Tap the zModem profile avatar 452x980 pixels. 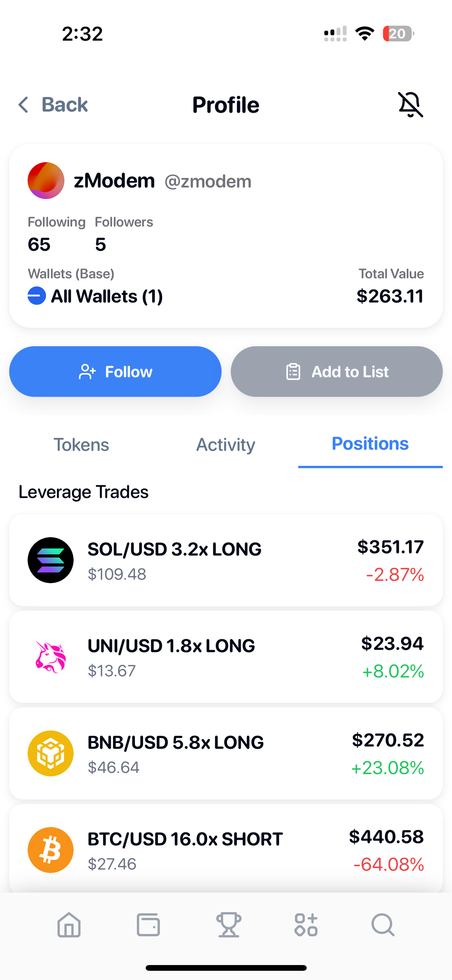46,181
